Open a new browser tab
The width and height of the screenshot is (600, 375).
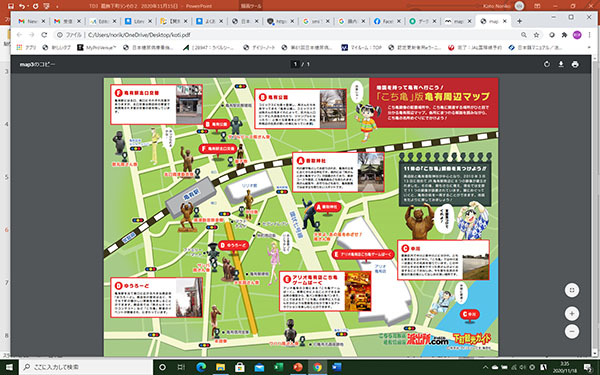pos(519,21)
